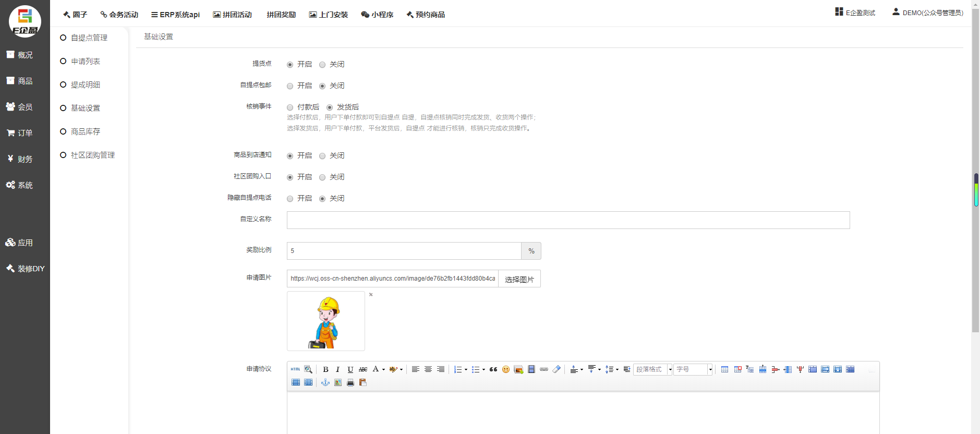Select 关闭 for 提货点
The height and width of the screenshot is (434, 980).
click(x=322, y=65)
